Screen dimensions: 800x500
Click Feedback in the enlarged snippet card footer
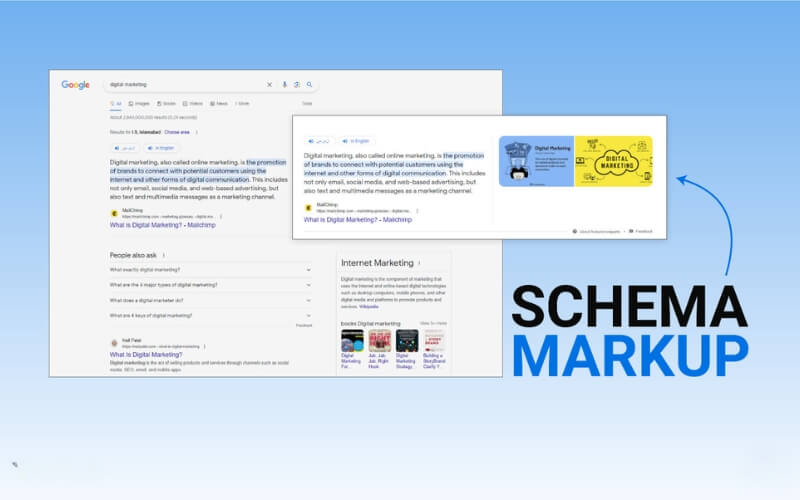640,231
